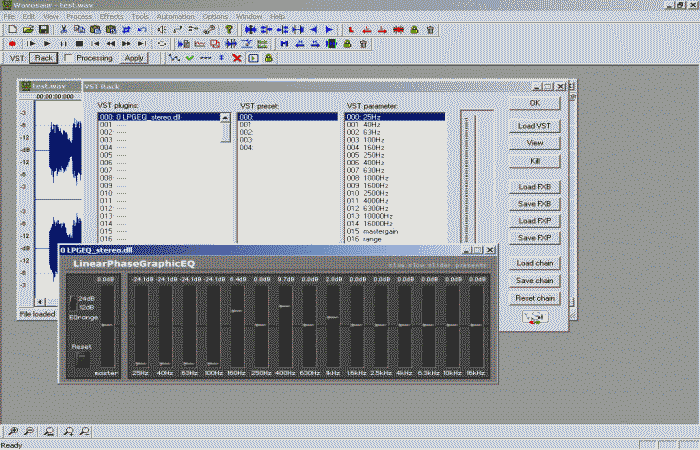Click the Save file floppy disk icon
The height and width of the screenshot is (450, 700).
pos(44,30)
